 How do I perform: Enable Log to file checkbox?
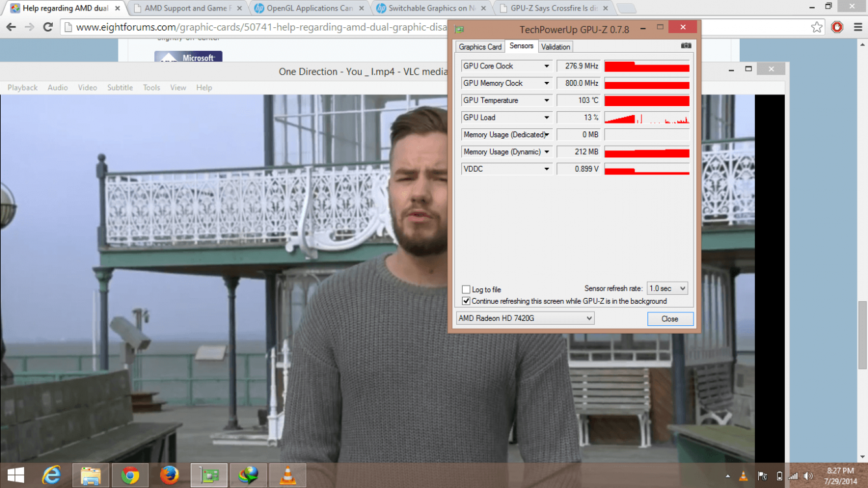(x=466, y=290)
